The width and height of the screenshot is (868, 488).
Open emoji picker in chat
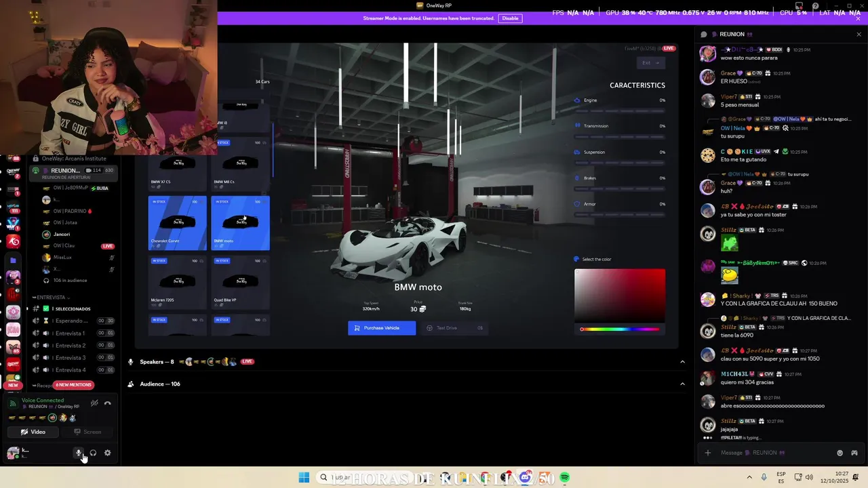point(840,453)
